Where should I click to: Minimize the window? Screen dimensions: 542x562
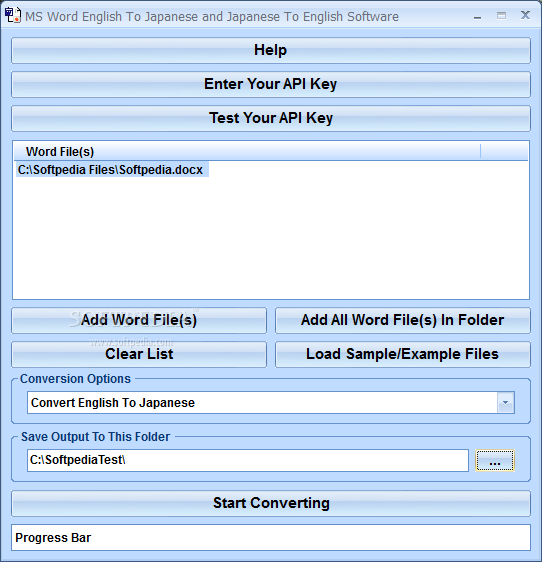pos(477,16)
